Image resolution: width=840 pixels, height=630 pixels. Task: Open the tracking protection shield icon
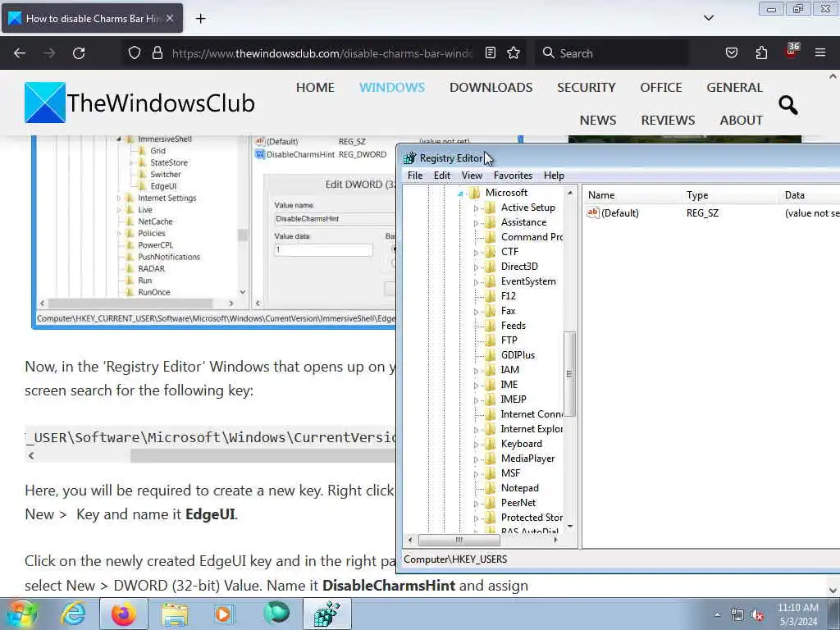(x=135, y=53)
